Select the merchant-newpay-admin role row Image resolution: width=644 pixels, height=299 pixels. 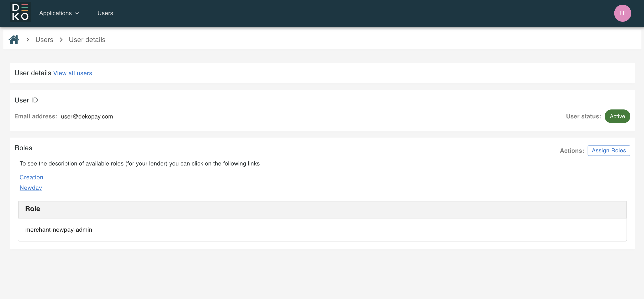click(59, 230)
